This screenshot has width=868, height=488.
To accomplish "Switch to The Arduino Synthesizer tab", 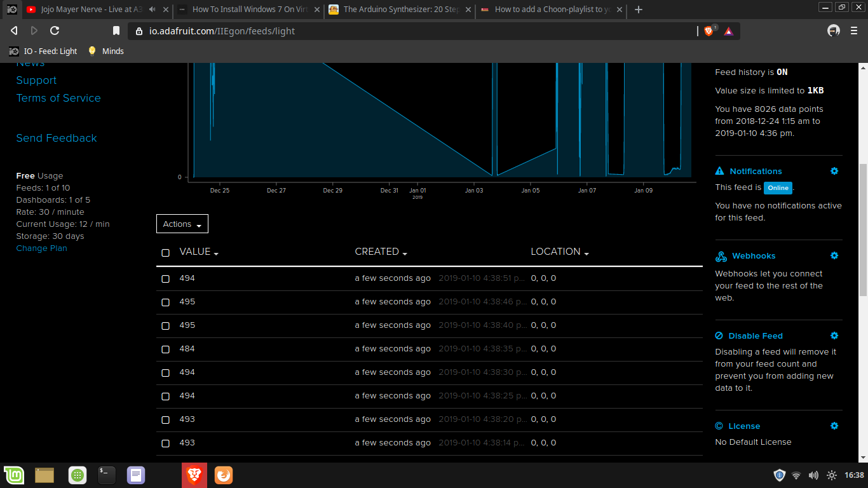I will point(400,10).
